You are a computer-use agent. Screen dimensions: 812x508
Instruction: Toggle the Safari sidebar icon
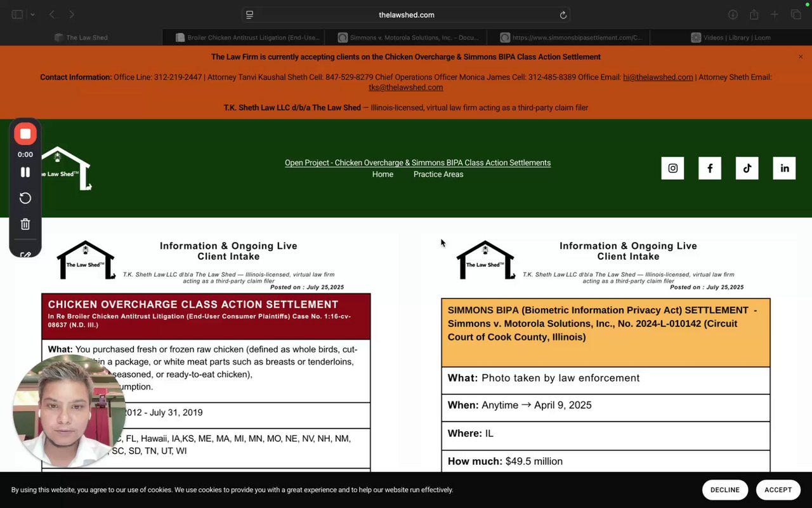(x=17, y=15)
